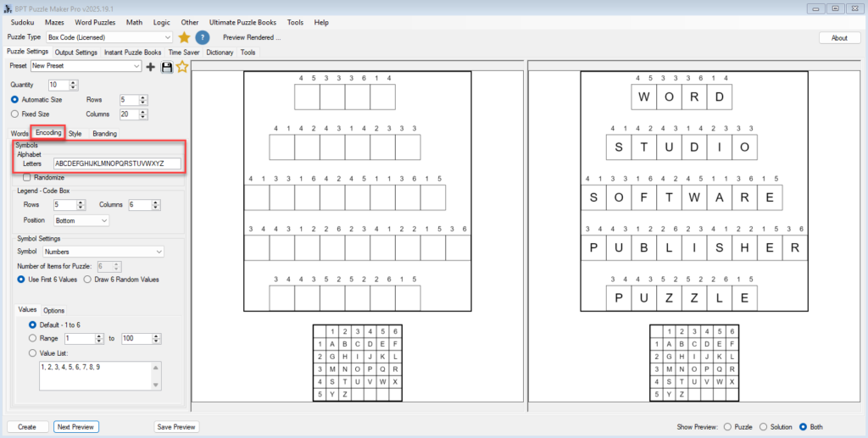Open the Mazes menu
Screen dimensions: 868x438
(54, 22)
